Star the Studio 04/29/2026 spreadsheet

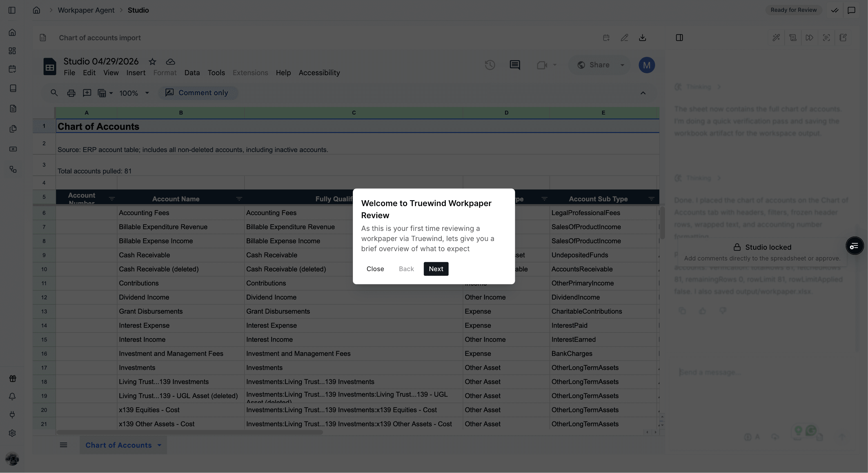pos(152,62)
